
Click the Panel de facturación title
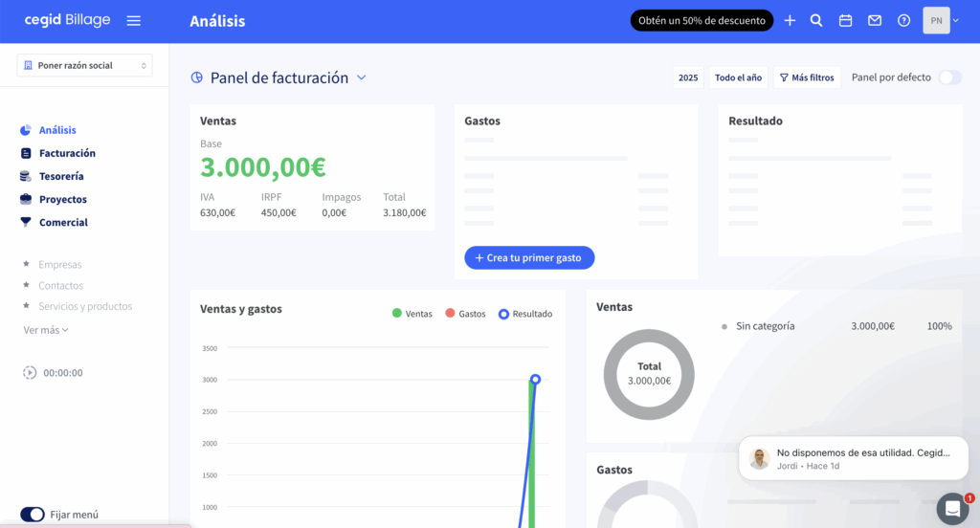pyautogui.click(x=279, y=77)
